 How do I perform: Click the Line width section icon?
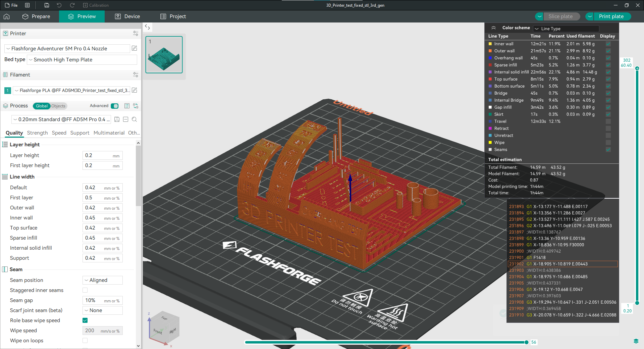pos(5,177)
